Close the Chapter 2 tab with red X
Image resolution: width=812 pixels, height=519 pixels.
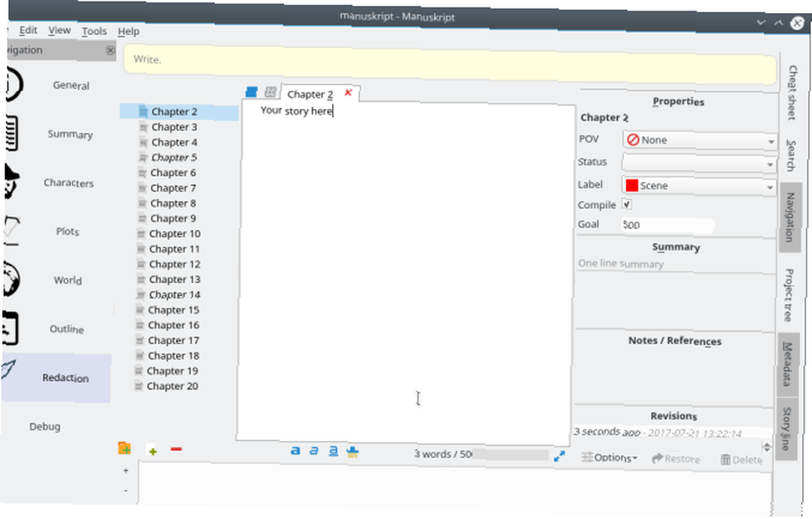348,93
